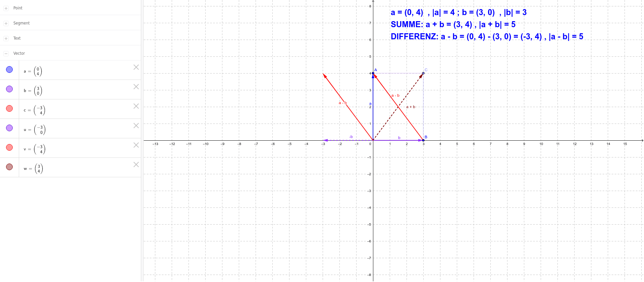
Task: Select the c = (-3, 4) definition
Action: (x=34, y=110)
